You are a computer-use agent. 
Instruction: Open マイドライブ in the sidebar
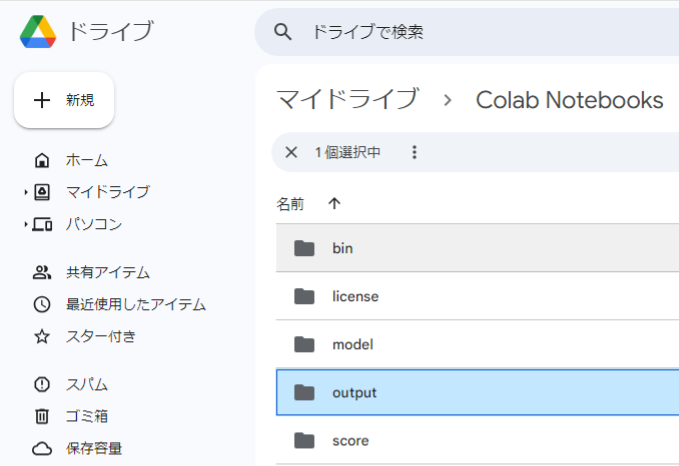pos(108,192)
